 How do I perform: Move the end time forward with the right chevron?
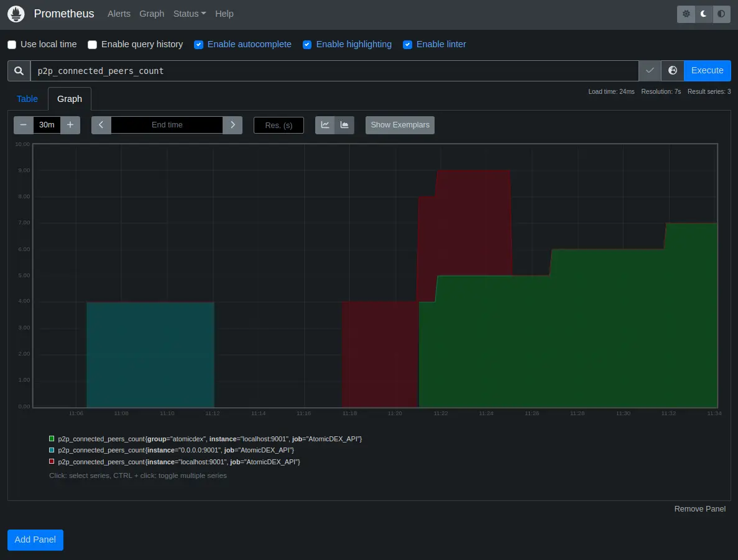point(233,125)
